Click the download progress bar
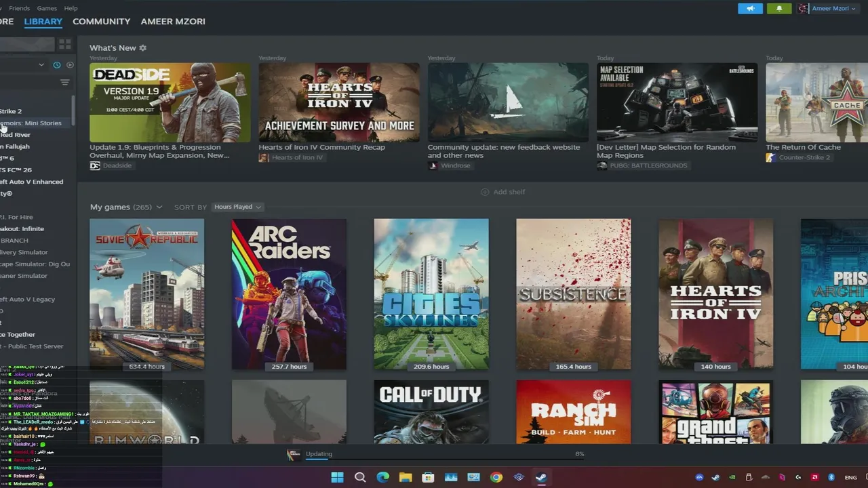The width and height of the screenshot is (868, 488). 444,460
